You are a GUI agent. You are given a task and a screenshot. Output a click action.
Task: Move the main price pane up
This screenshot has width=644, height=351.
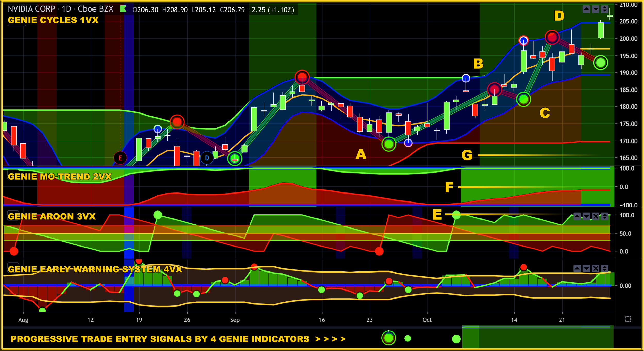586,9
